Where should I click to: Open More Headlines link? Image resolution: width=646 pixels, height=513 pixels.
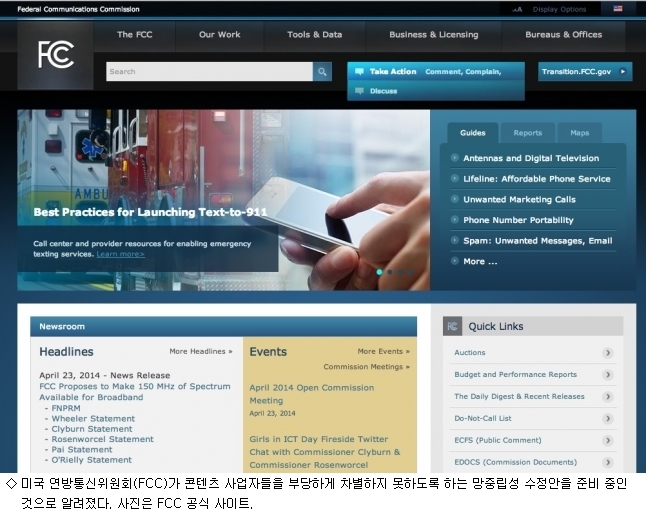click(201, 351)
